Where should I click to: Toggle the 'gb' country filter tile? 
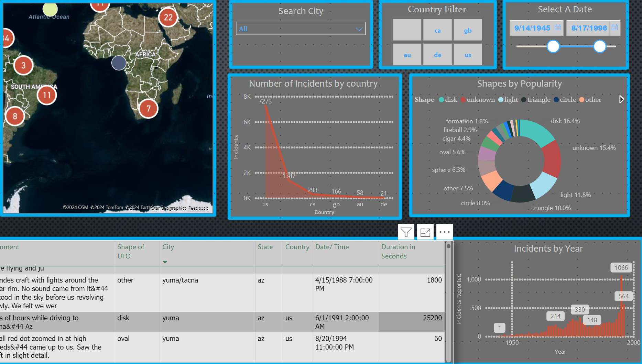pyautogui.click(x=467, y=30)
